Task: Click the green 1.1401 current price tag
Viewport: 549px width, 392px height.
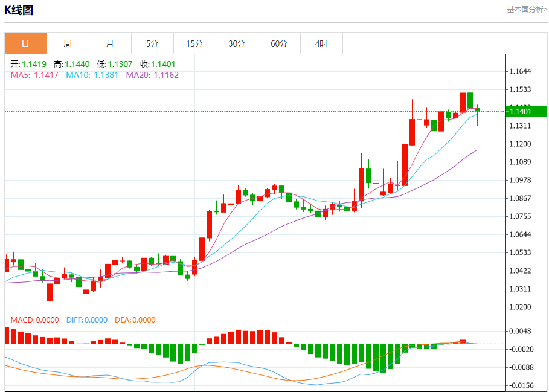Action: point(527,111)
